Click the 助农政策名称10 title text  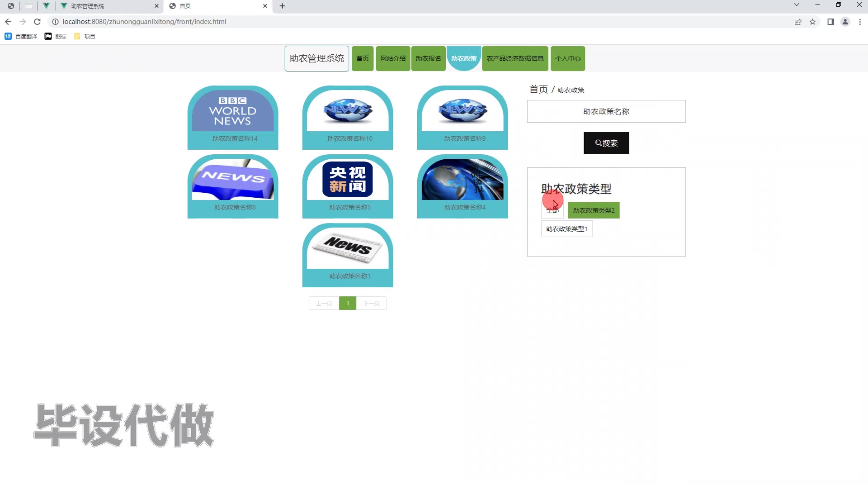[350, 138]
